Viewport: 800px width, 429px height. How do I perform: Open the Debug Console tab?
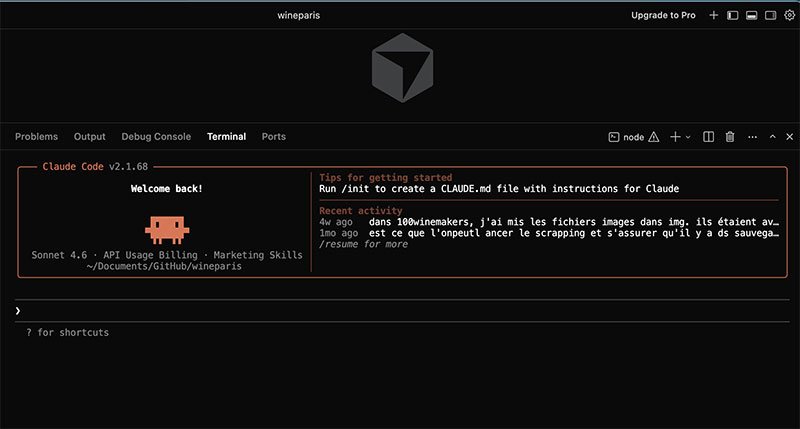[156, 137]
